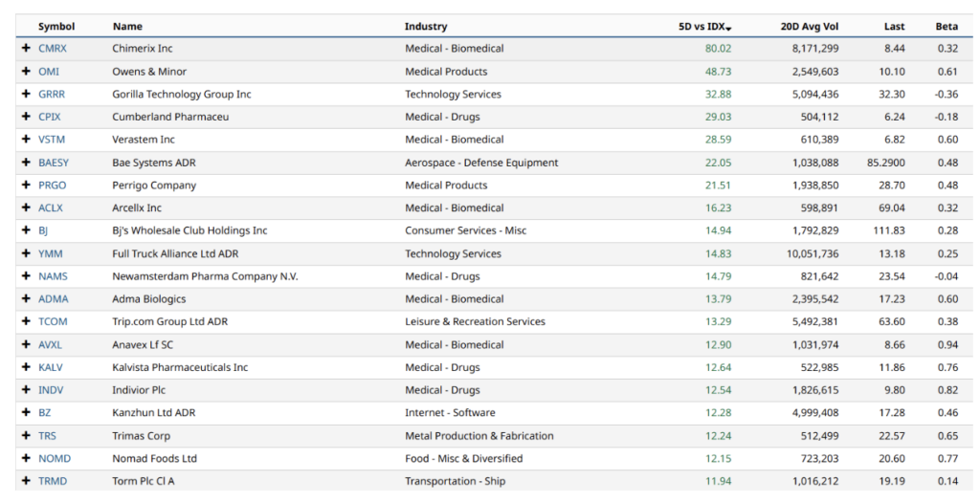This screenshot has width=980, height=502.
Task: Expand the TRMD row plus icon
Action: pos(26,481)
